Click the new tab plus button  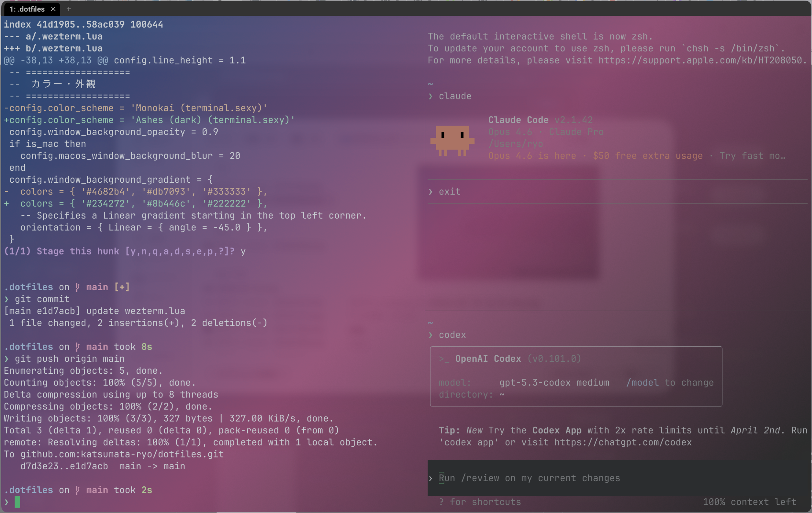click(x=69, y=9)
